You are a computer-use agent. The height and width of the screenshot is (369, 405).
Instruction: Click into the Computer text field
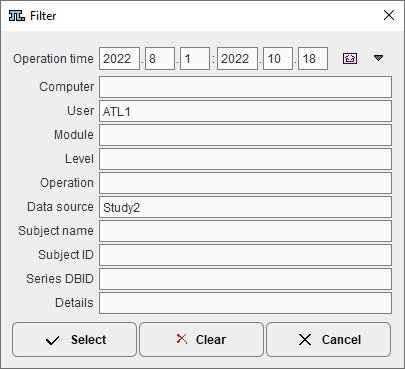(x=245, y=87)
